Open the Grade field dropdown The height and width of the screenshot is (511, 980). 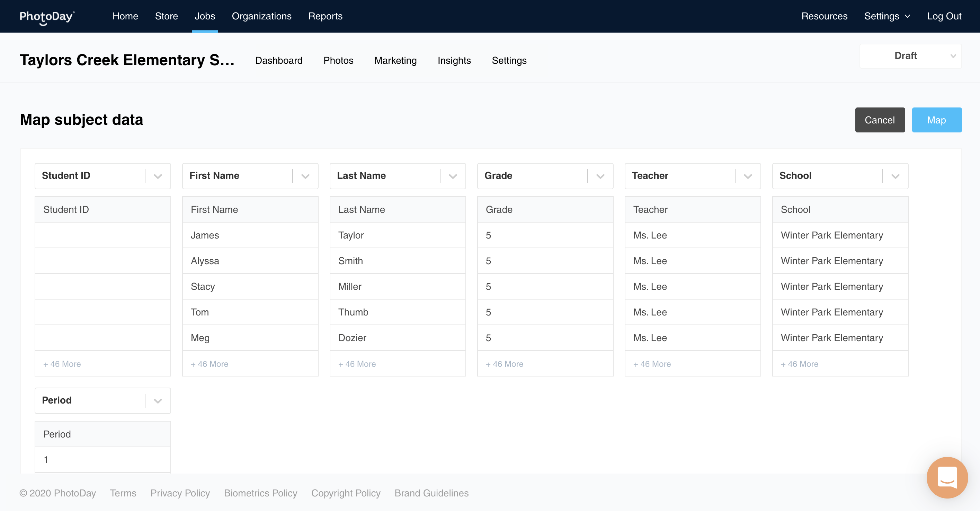[x=600, y=176]
